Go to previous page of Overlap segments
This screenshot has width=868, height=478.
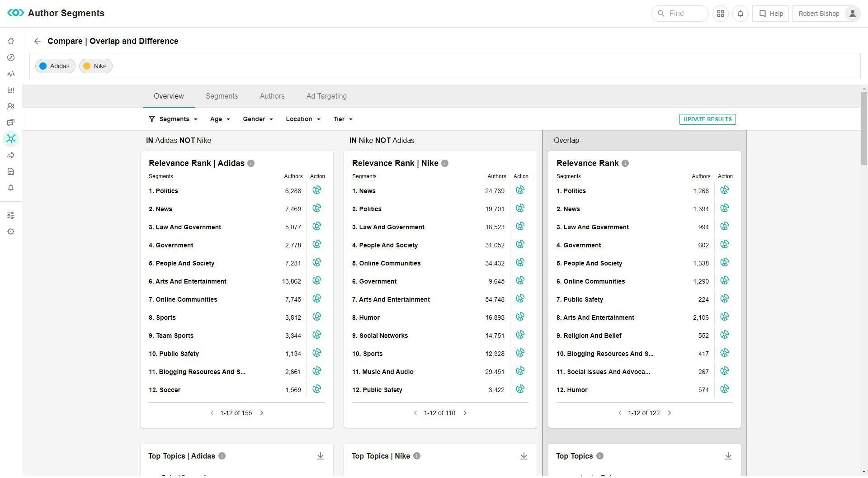pyautogui.click(x=620, y=413)
